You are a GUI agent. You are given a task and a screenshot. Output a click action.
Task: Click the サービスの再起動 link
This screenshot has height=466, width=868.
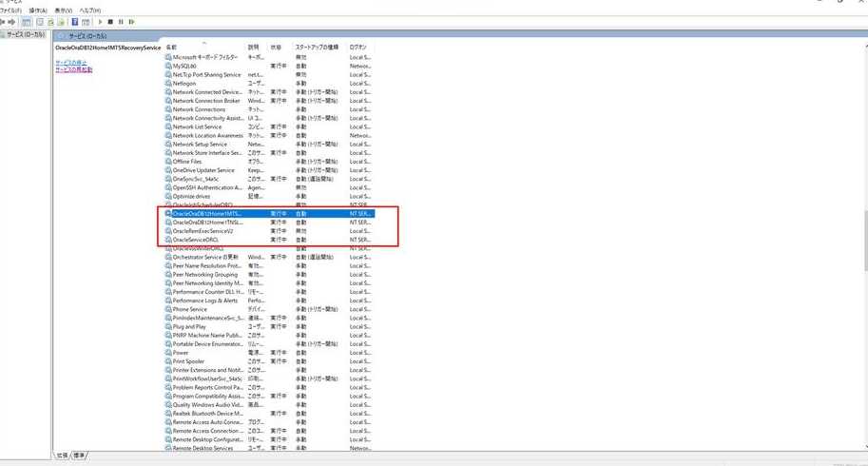coord(73,69)
